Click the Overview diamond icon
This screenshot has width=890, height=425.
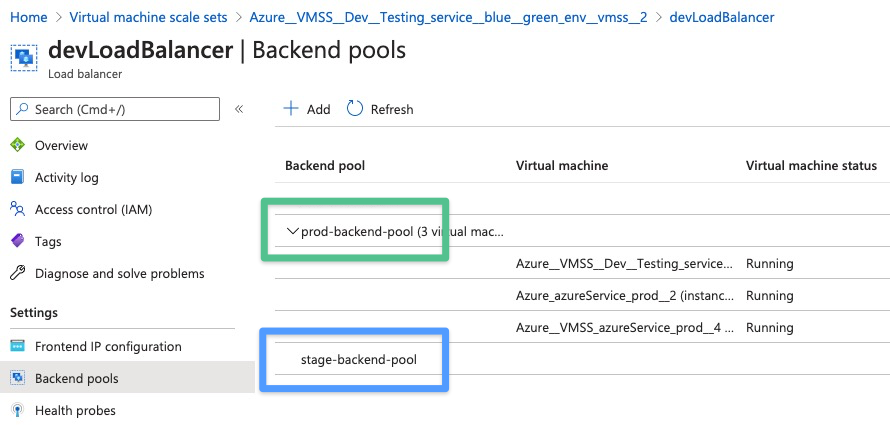18,145
